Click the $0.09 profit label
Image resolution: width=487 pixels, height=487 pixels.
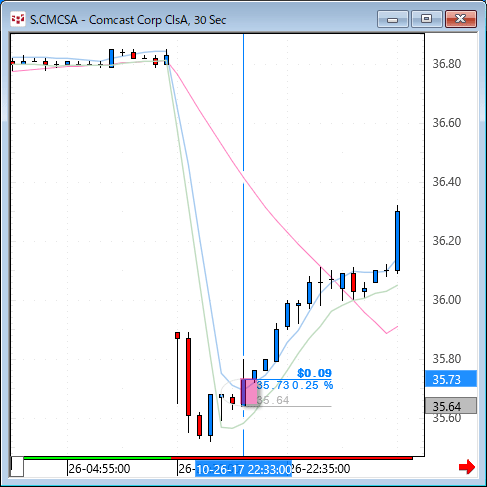point(314,373)
